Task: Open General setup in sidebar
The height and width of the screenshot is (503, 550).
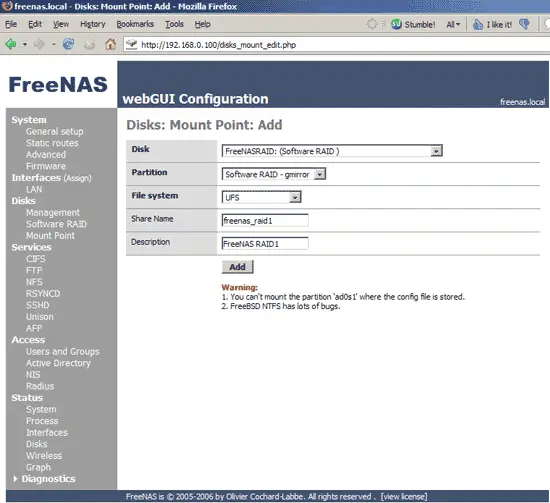Action: tap(54, 132)
